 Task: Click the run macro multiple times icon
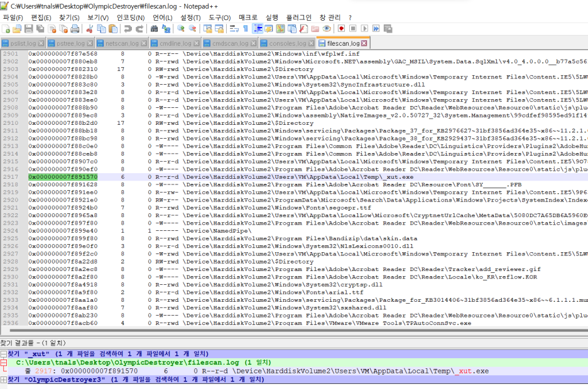tap(376, 29)
